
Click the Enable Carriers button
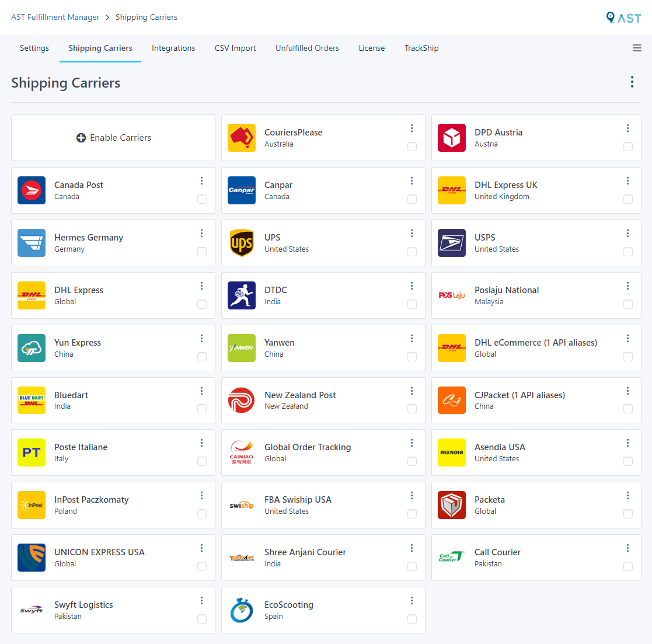(x=113, y=138)
